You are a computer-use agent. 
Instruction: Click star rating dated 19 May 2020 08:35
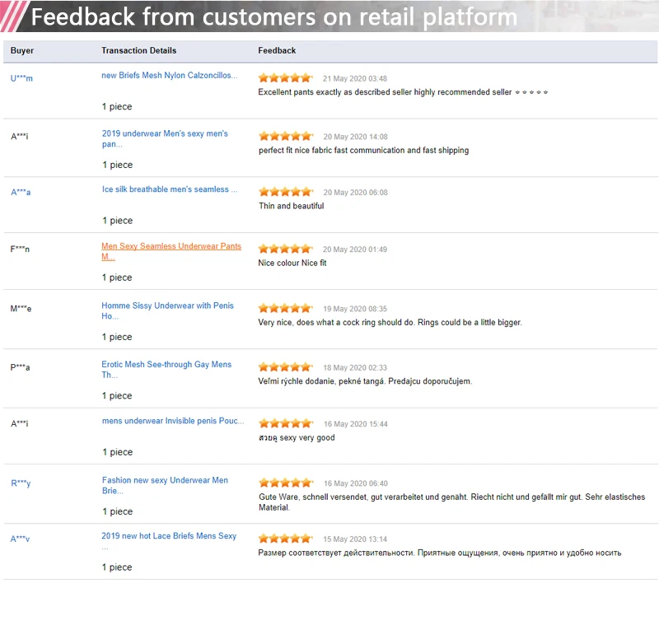click(x=286, y=309)
